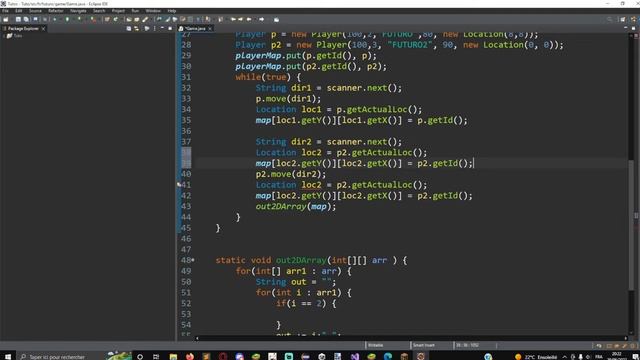Open the Project menu
This screenshot has width=640, height=360.
tap(118, 11)
